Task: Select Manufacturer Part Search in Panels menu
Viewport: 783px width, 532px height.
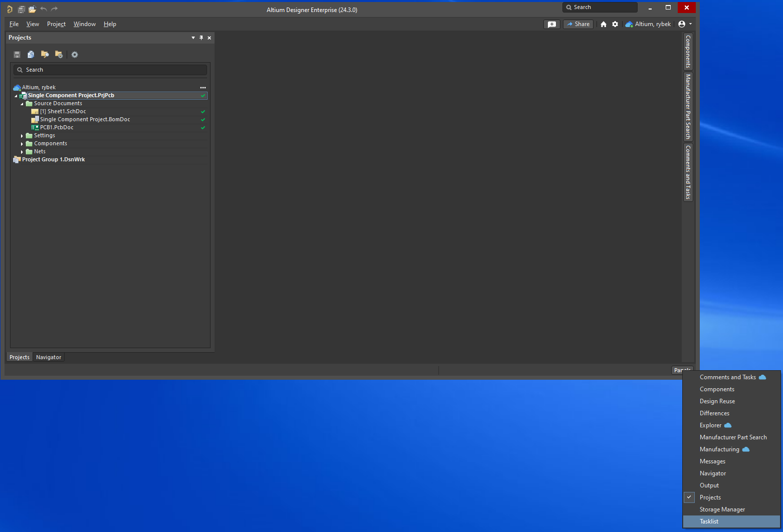Action: pos(732,437)
